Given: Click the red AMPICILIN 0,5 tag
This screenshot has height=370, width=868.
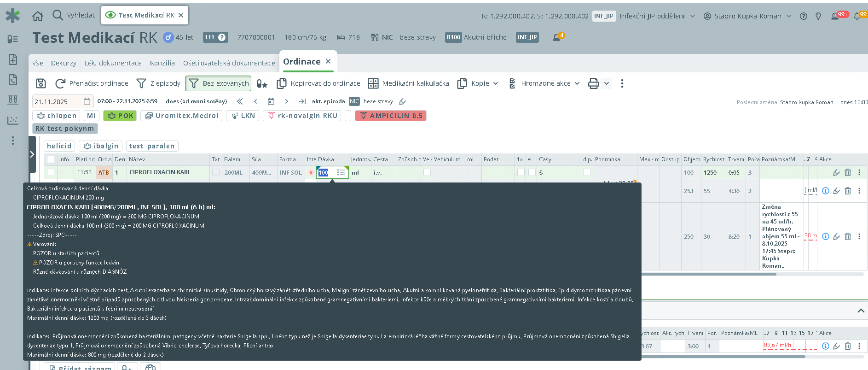Looking at the screenshot, I should [x=391, y=116].
